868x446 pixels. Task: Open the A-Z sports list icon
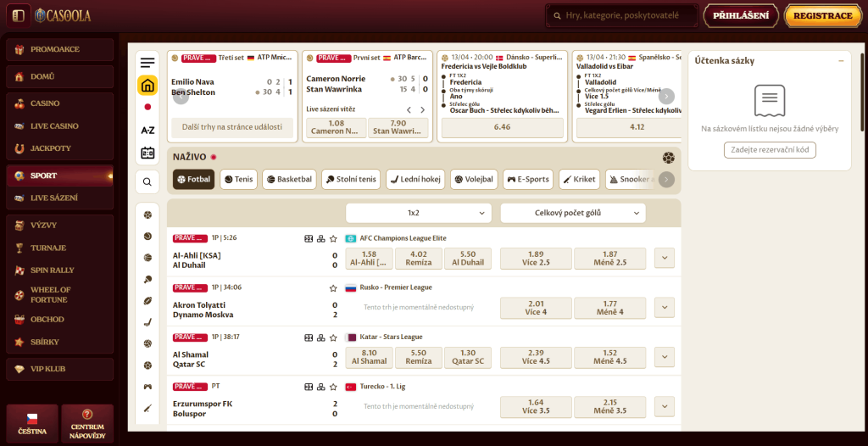pos(147,131)
